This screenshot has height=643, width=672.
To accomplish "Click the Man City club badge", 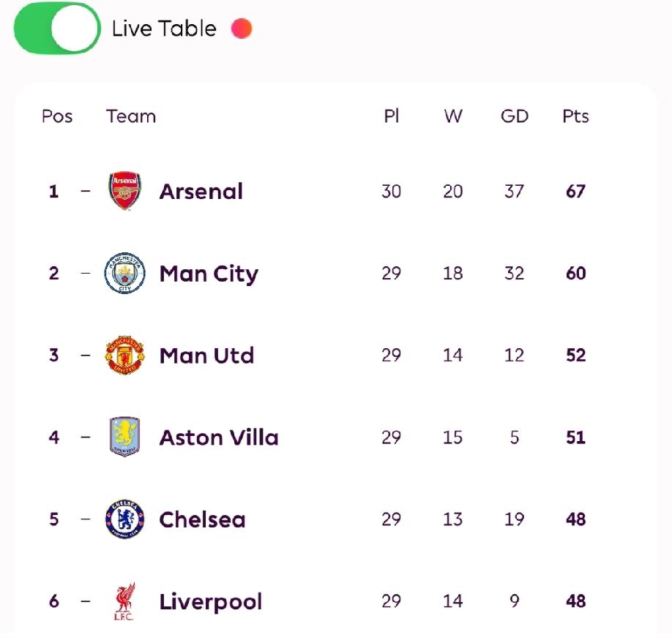I will click(x=124, y=274).
